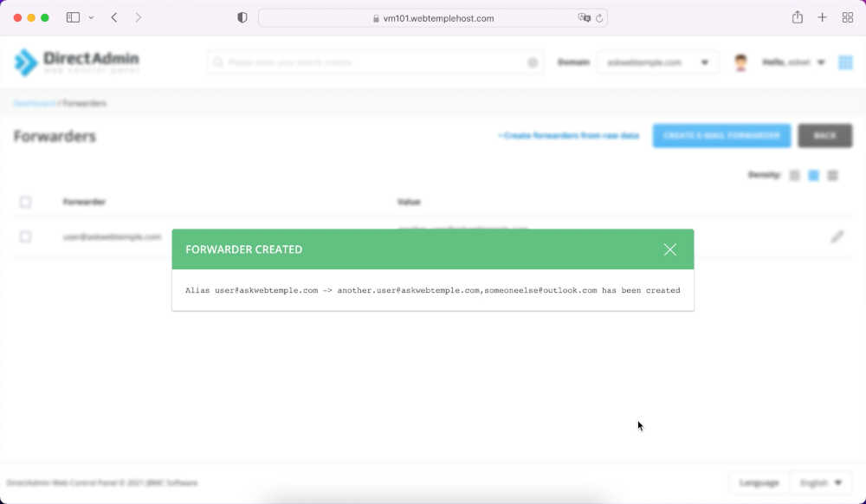This screenshot has height=504, width=866.
Task: Go back to previous page in Safari
Action: [x=114, y=17]
